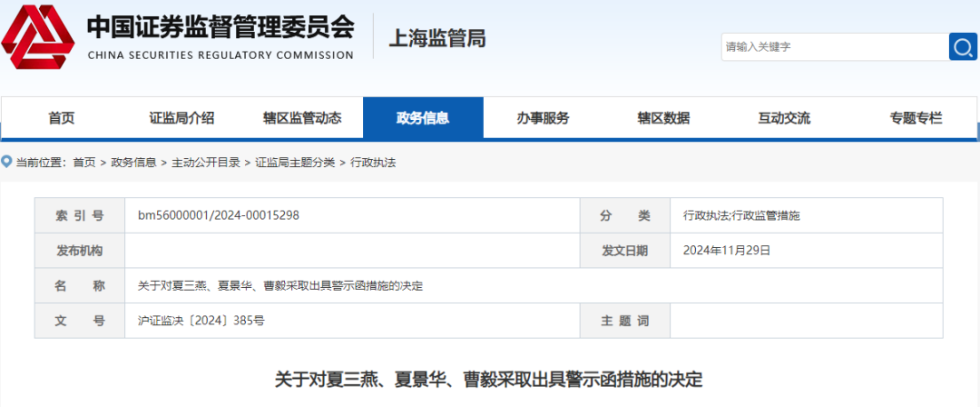Open the 首页 navigation tab

[62, 118]
